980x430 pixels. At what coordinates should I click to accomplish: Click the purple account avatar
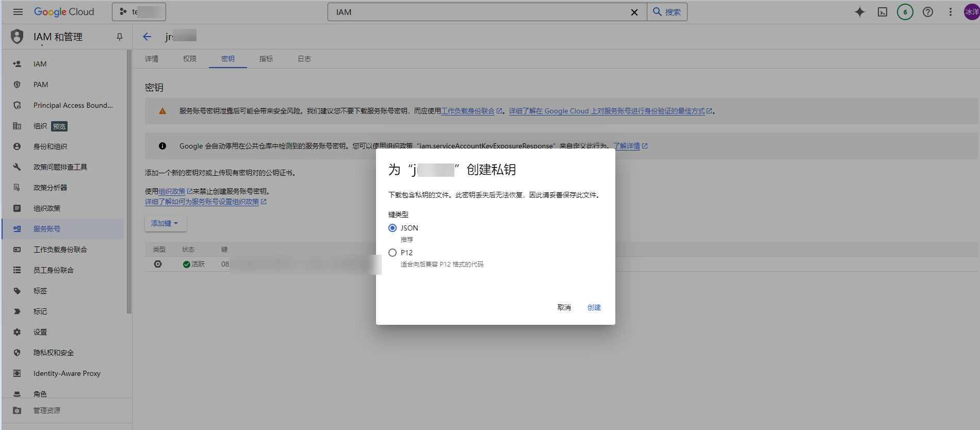click(x=972, y=12)
